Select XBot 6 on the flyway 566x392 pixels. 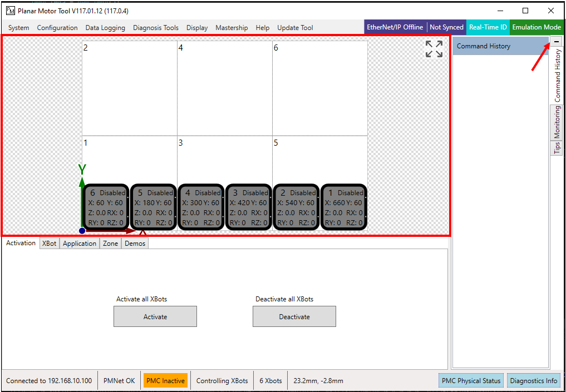(x=106, y=207)
